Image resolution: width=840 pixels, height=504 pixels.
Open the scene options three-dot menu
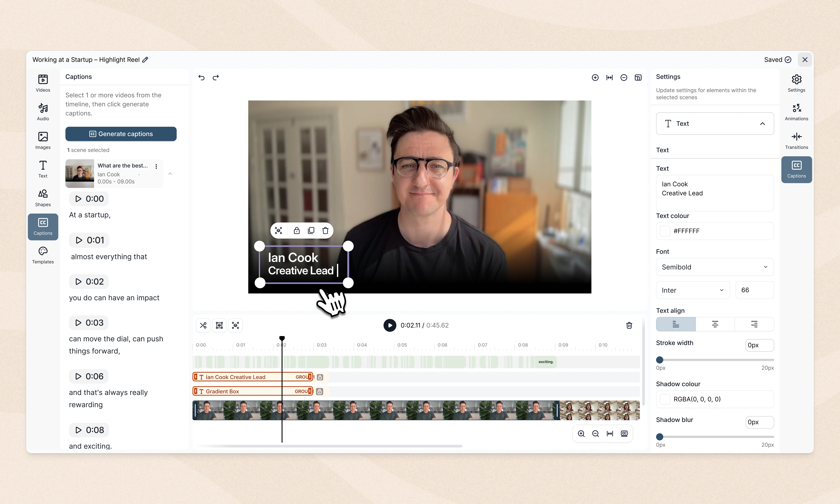[156, 166]
